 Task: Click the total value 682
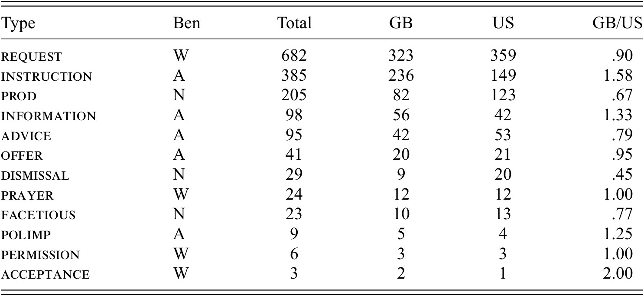click(294, 56)
